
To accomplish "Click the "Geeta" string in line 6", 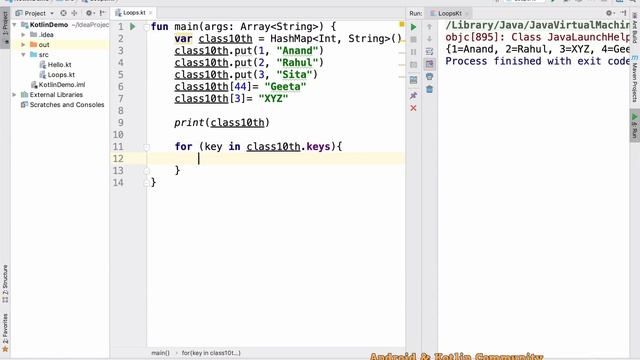I will (285, 87).
